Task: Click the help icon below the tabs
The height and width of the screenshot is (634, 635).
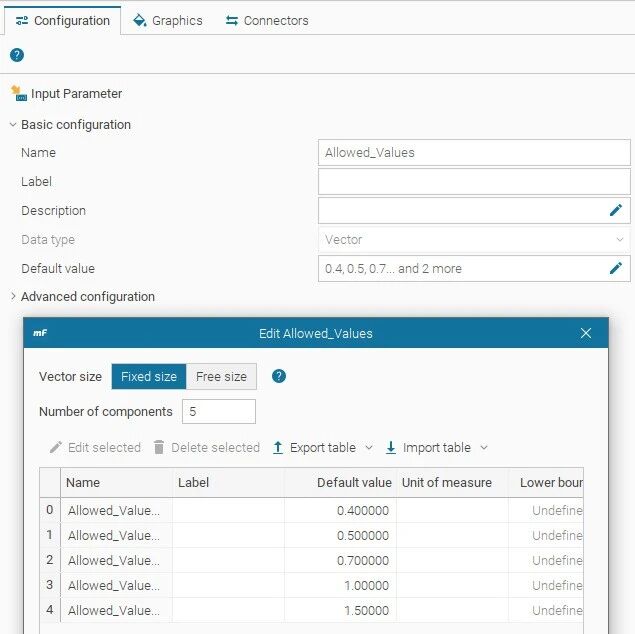Action: [x=17, y=55]
